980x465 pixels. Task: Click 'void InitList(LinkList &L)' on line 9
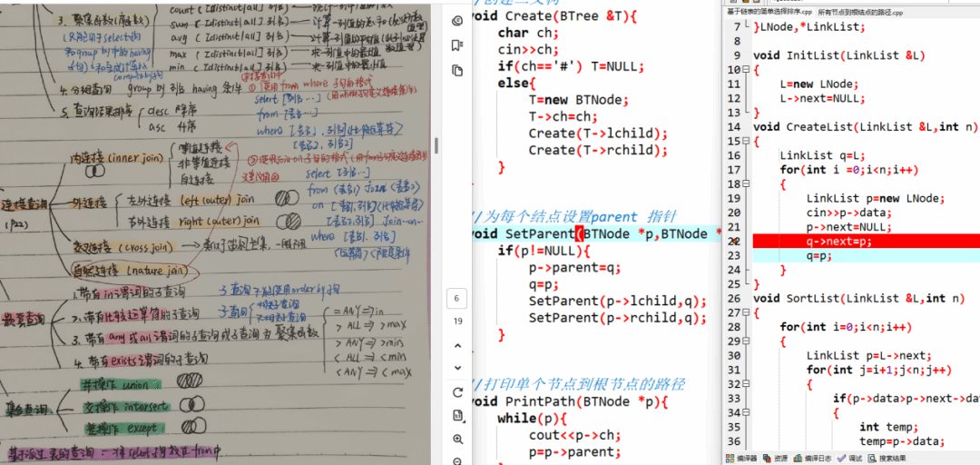838,55
